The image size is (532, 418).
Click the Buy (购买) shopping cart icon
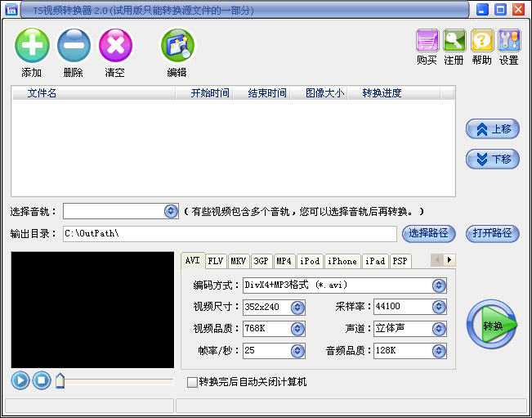coord(427,40)
